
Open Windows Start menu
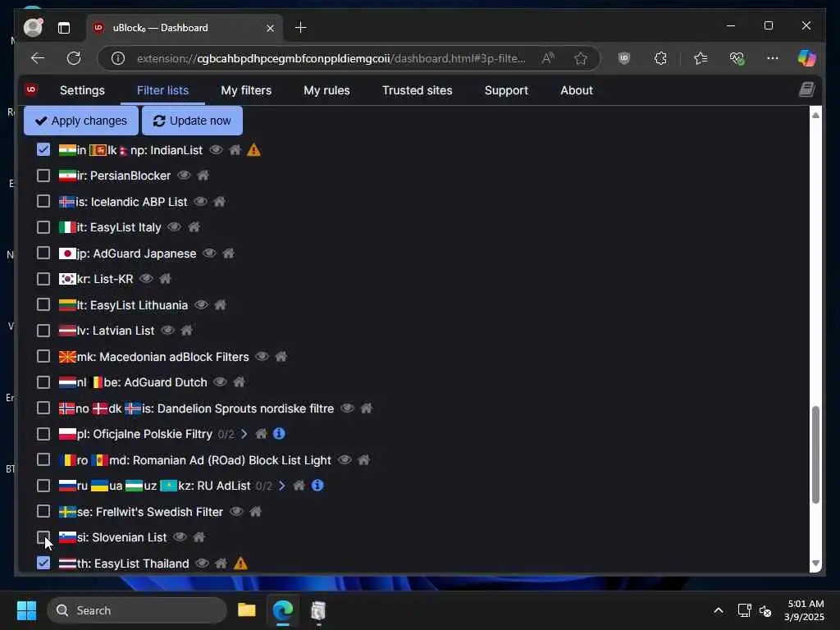[x=27, y=610]
